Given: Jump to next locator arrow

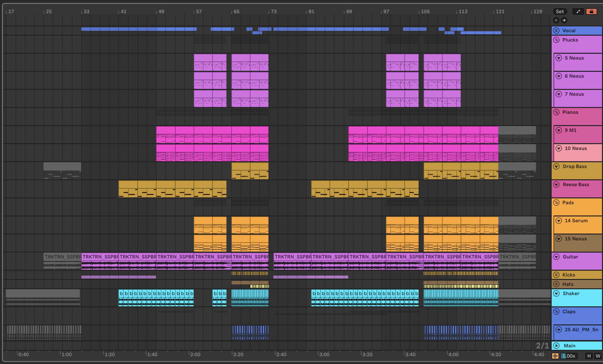Looking at the screenshot, I should pos(564,20).
